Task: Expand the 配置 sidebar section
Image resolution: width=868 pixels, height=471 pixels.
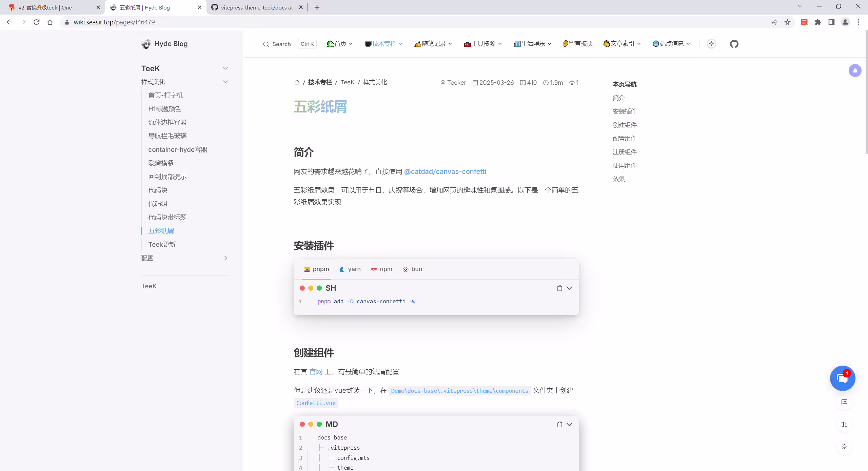Action: tap(185, 258)
